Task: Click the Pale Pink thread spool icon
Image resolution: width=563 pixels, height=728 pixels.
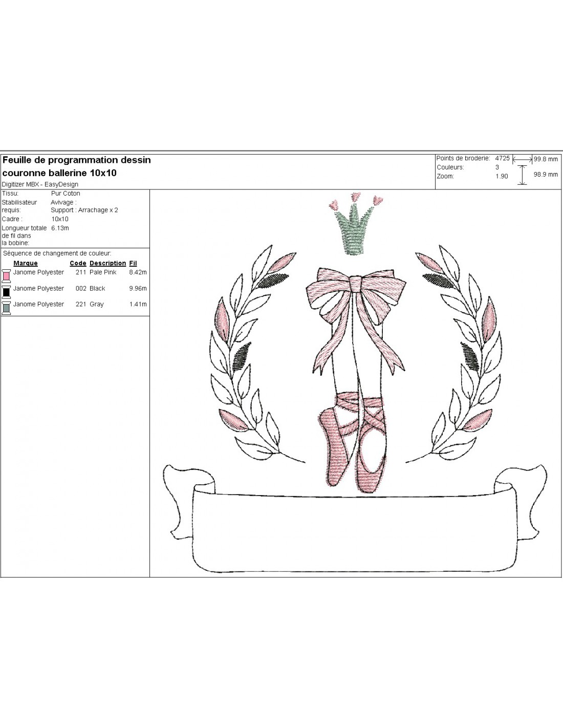Action: click(7, 275)
